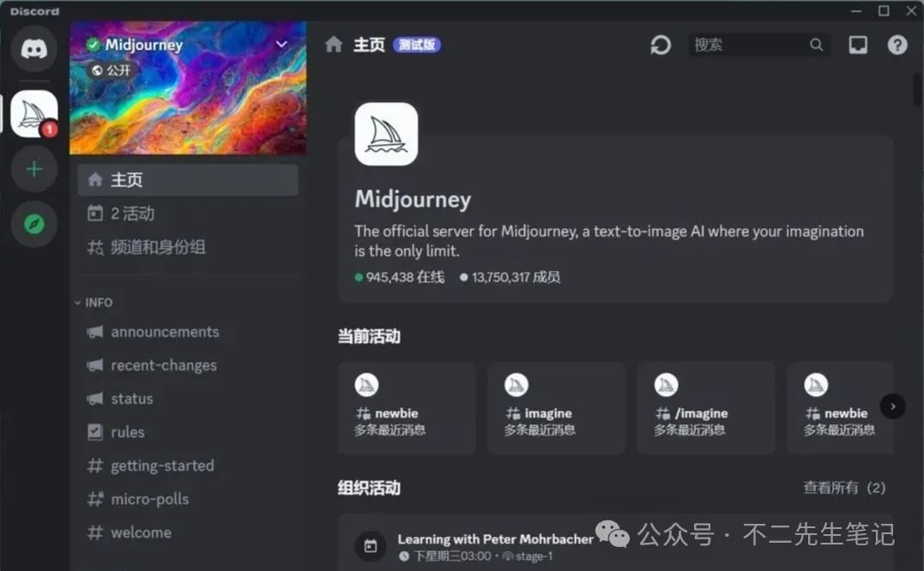Click the Midjourney colorful server banner
The width and height of the screenshot is (924, 571).
(x=188, y=87)
